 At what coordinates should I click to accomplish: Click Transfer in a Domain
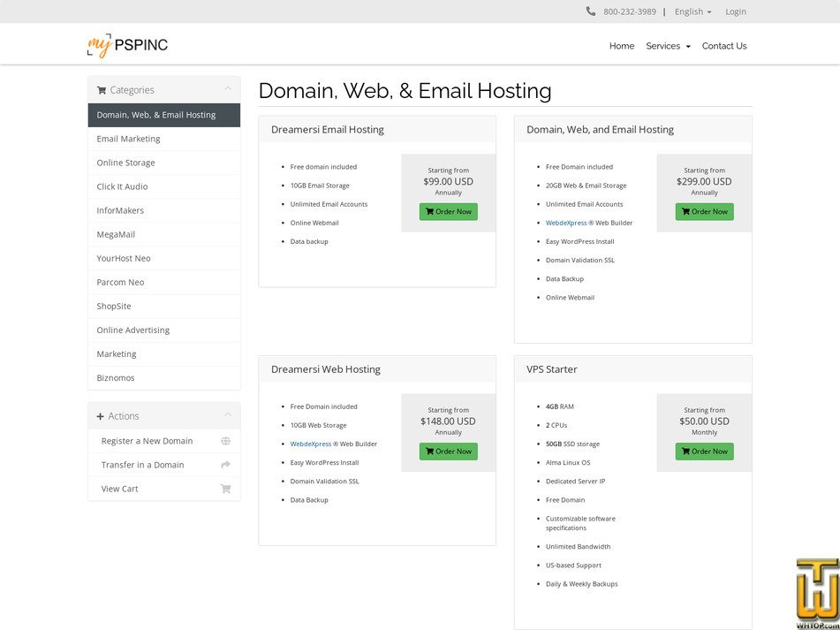164,465
